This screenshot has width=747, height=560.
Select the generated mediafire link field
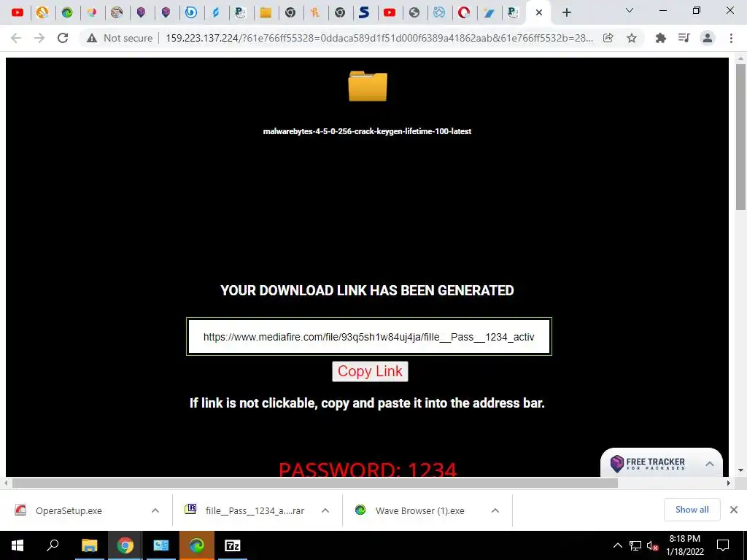tap(369, 337)
